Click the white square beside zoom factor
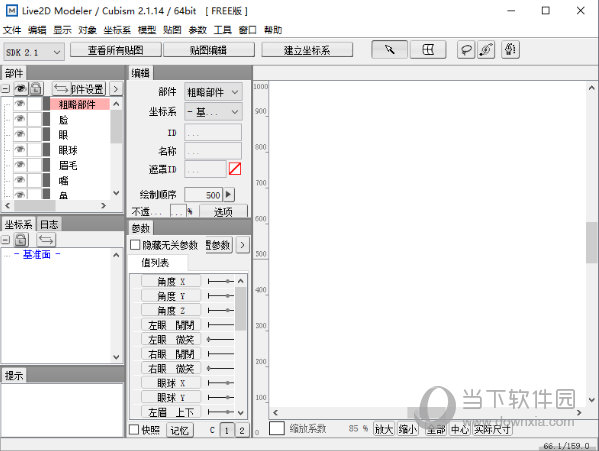Image resolution: width=599 pixels, height=451 pixels. pyautogui.click(x=277, y=428)
